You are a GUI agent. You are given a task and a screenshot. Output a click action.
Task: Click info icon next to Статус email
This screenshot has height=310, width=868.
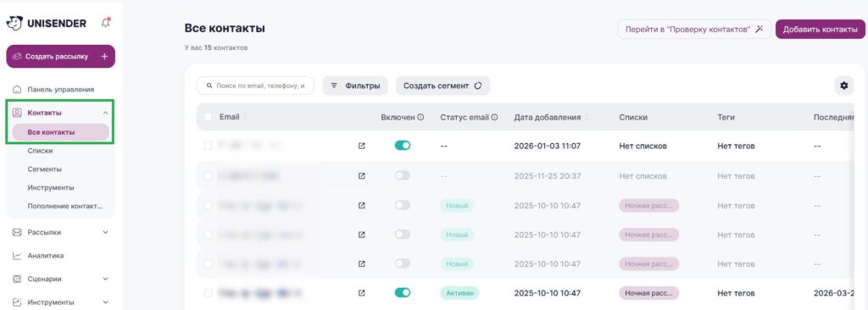coord(494,118)
